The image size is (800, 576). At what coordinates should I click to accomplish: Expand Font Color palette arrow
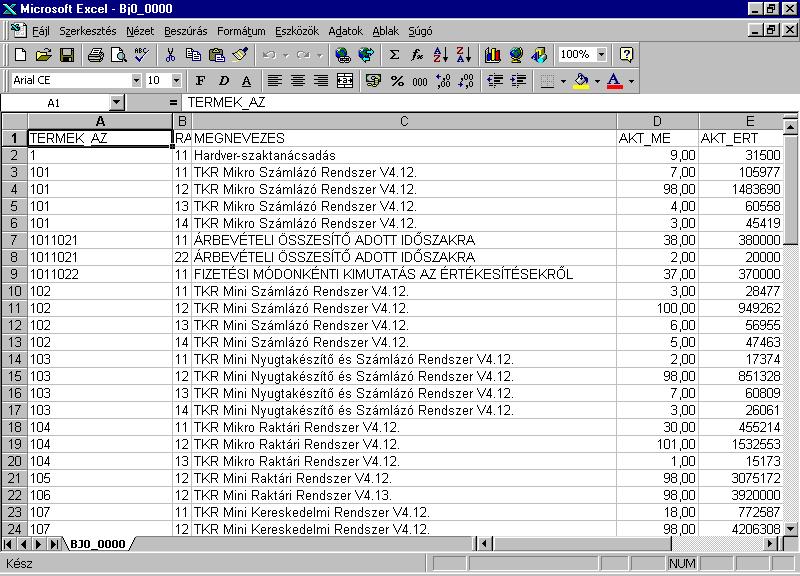pos(632,81)
